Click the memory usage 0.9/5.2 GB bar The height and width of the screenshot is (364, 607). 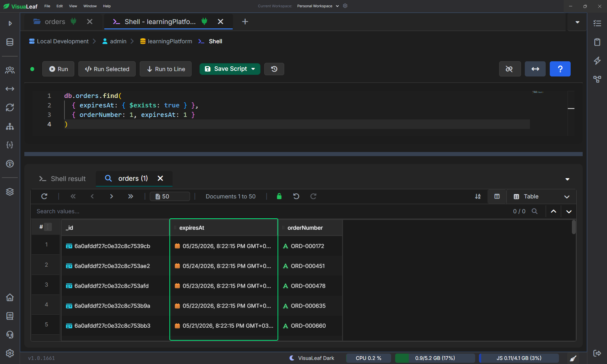pos(435,358)
